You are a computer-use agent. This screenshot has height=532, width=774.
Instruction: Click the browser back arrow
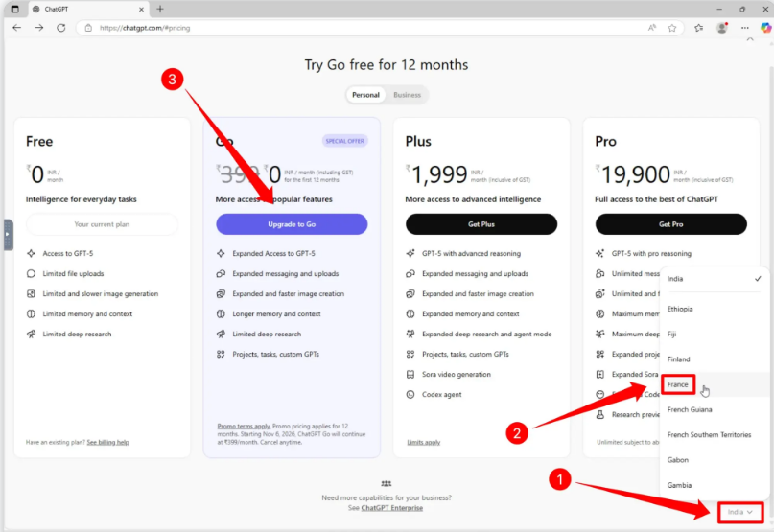[x=16, y=28]
